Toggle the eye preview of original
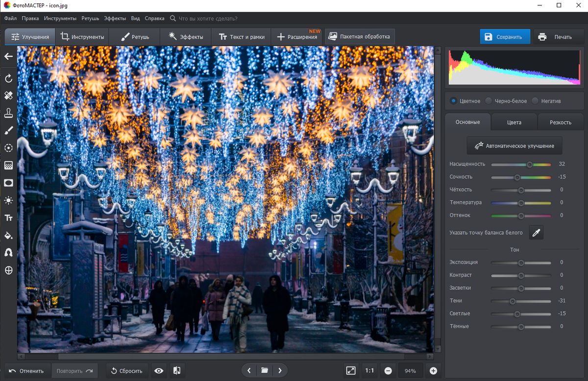This screenshot has height=381, width=588. (159, 371)
